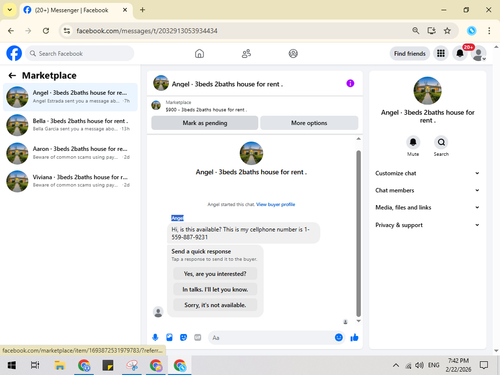
Task: Open the account profile avatar menu
Action: [479, 53]
